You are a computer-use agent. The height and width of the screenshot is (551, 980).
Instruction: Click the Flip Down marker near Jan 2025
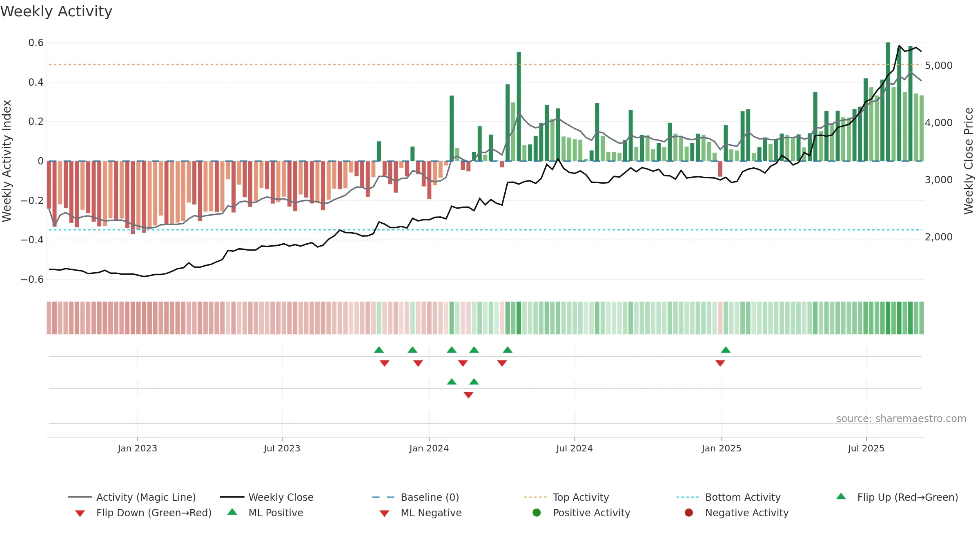pos(720,363)
